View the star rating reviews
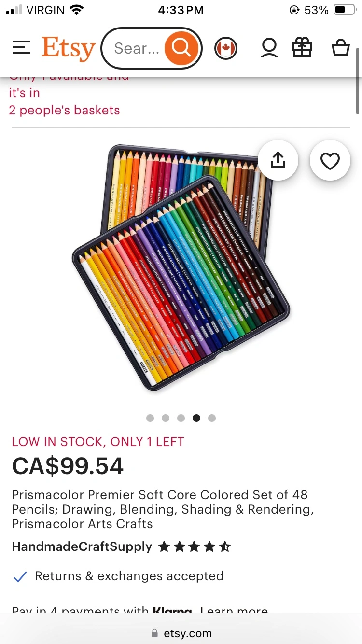The height and width of the screenshot is (644, 362). 195,546
